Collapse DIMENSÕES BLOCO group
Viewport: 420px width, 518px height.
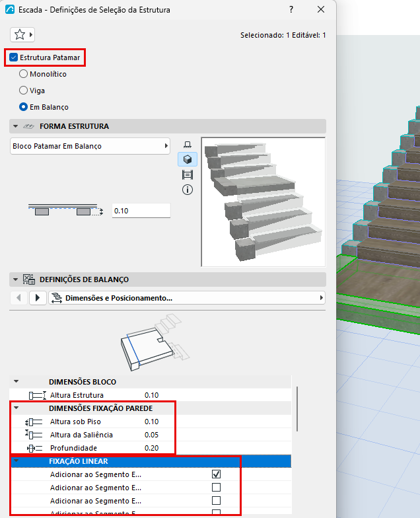click(16, 382)
